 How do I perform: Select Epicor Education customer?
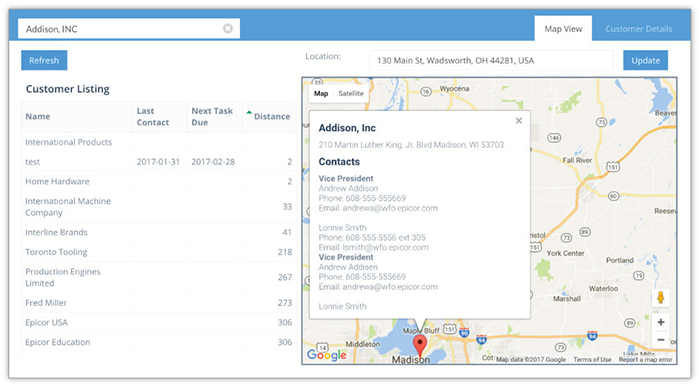coord(158,342)
